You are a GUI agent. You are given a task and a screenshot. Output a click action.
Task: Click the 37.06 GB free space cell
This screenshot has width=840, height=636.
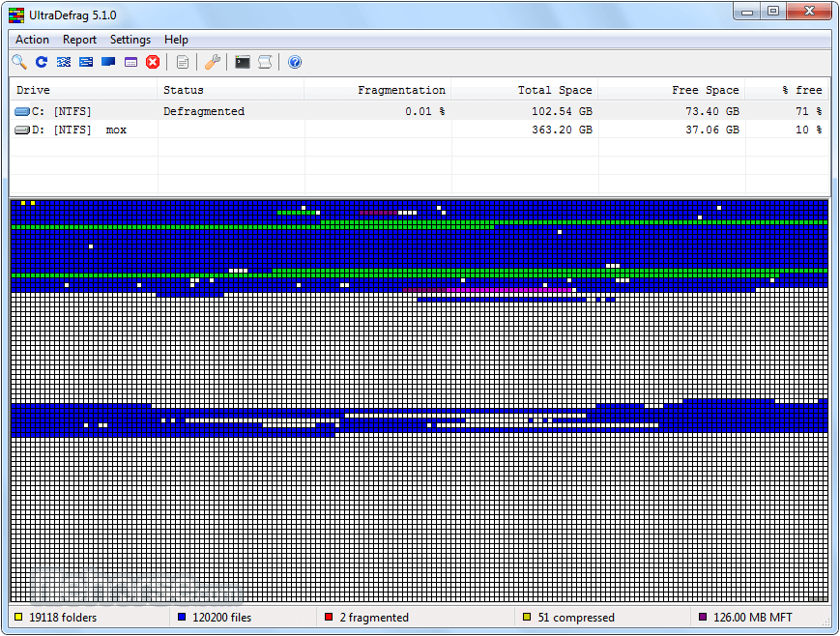[712, 130]
